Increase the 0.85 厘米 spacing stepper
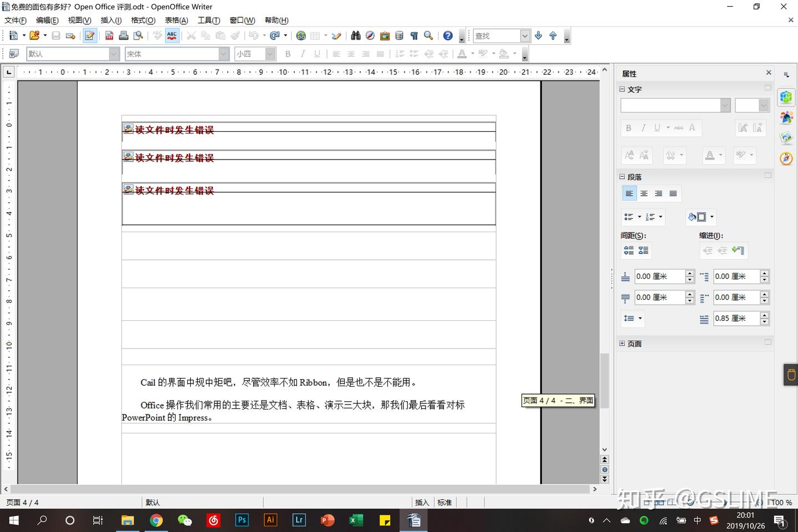Screen dimensions: 798x532 click(765, 315)
